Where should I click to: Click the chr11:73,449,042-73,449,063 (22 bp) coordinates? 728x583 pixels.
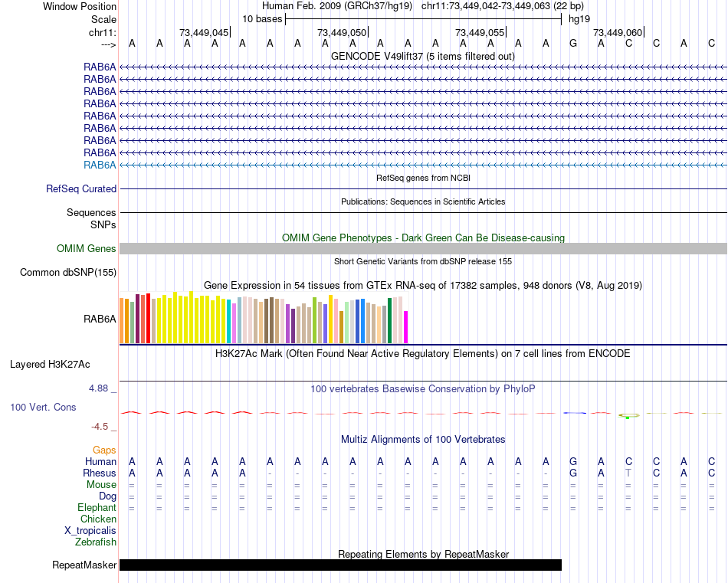[503, 6]
